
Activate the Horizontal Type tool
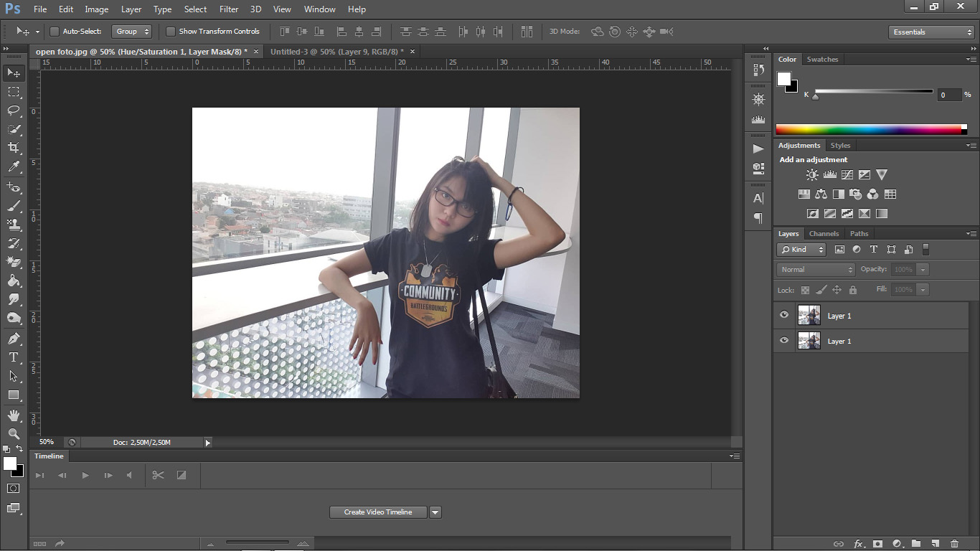tap(14, 357)
